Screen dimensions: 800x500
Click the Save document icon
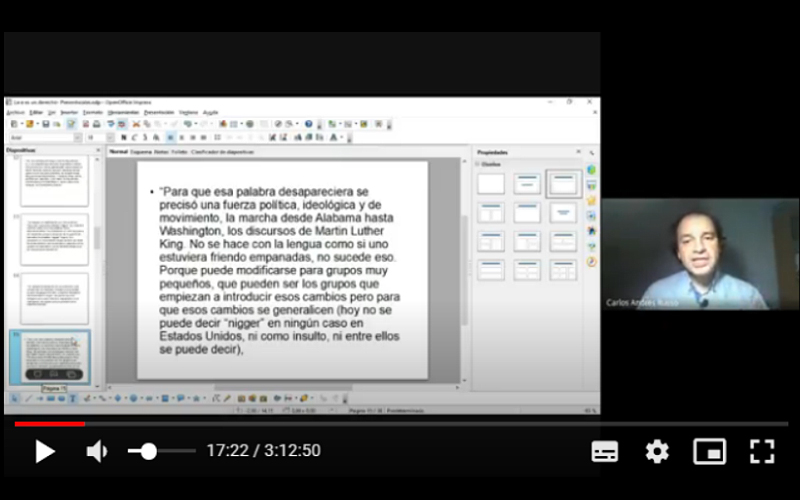click(x=46, y=124)
